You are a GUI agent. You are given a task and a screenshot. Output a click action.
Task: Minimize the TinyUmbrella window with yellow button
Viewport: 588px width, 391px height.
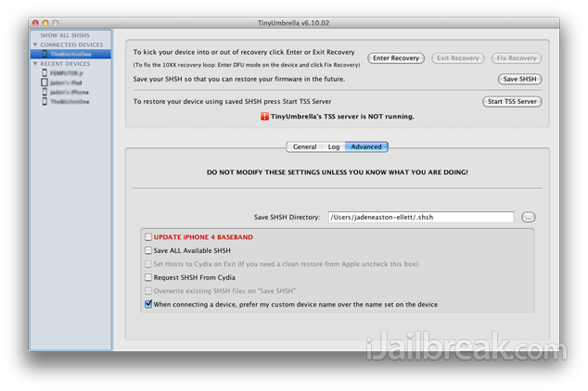click(45, 23)
